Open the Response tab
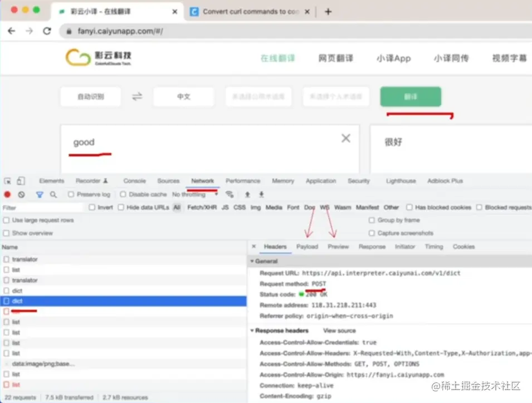 pyautogui.click(x=372, y=247)
